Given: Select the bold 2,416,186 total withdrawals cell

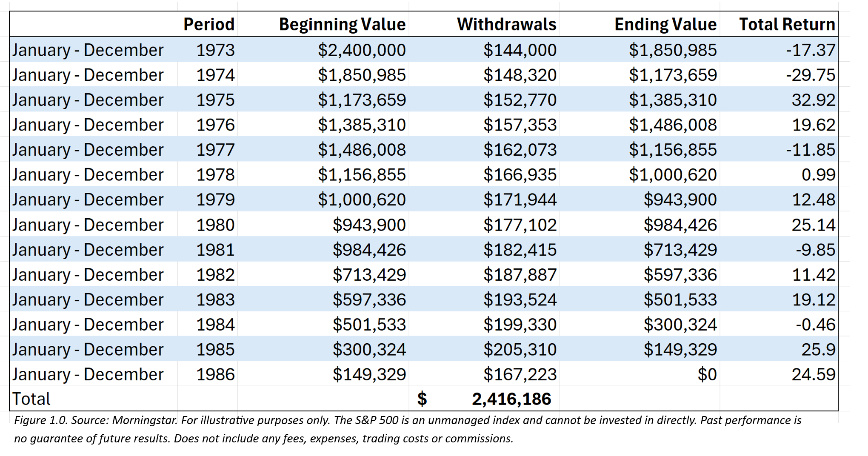Looking at the screenshot, I should tap(511, 399).
